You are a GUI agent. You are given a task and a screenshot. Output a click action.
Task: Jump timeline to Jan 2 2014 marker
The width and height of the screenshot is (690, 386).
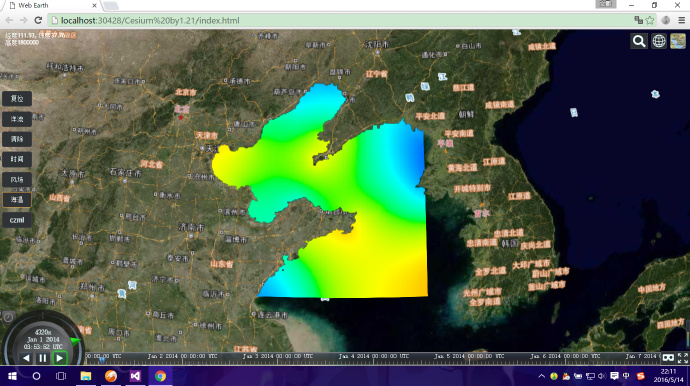tap(182, 356)
